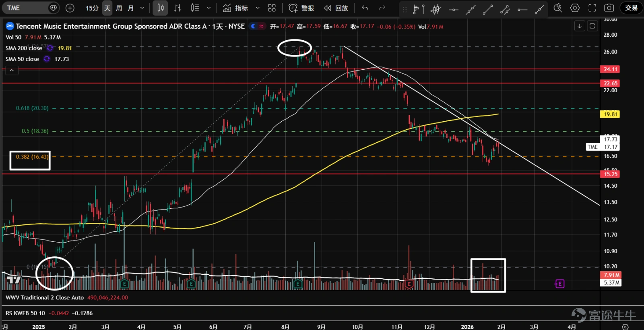Open chart settings hexagon icon in toolbar
Screen dimensions: 644x330
point(575,8)
